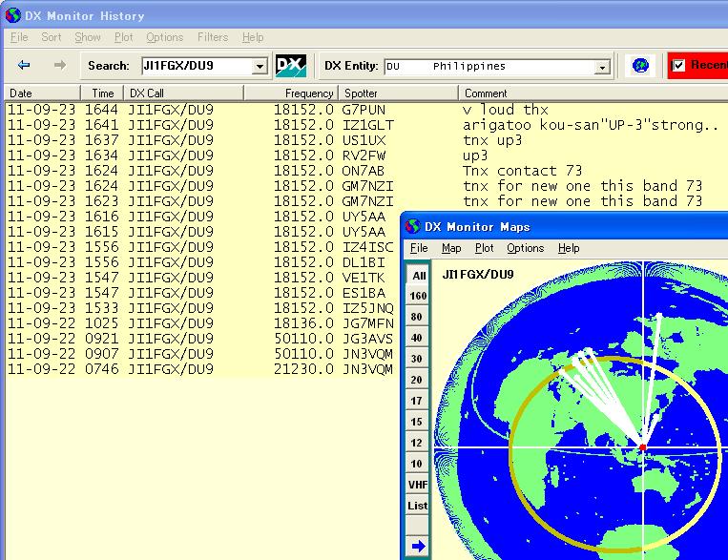Select the 1623 GM7NZI spot row
The image size is (728, 560).
[x=366, y=201]
